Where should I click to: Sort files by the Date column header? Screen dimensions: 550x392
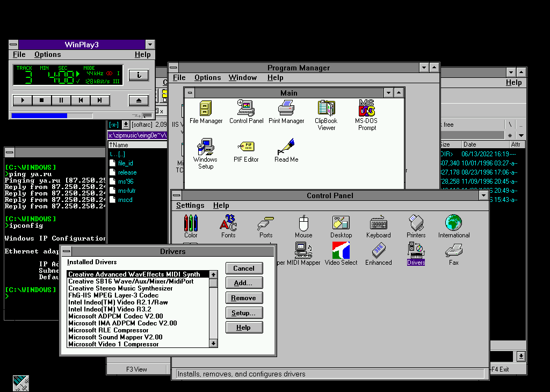[x=485, y=144]
